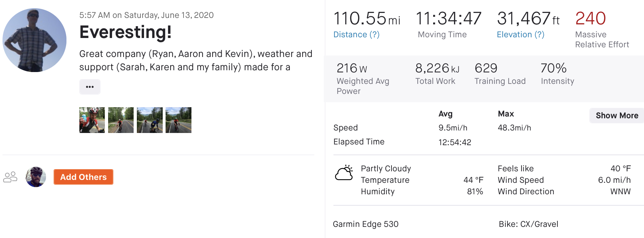Viewport: 644px width, 238px height.
Task: Open the fourth ride photo thumbnail
Action: [179, 120]
